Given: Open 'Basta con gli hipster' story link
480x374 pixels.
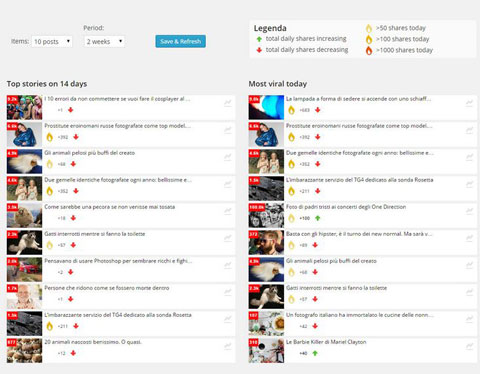Looking at the screenshot, I should (x=359, y=234).
